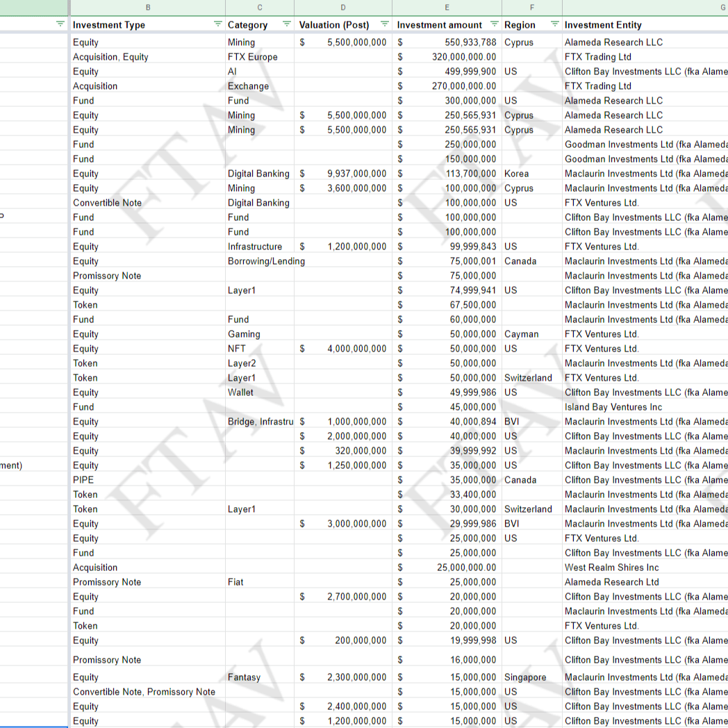This screenshot has height=728, width=728.
Task: Click the 9,937,000,000 valuation cell
Action: (x=356, y=174)
